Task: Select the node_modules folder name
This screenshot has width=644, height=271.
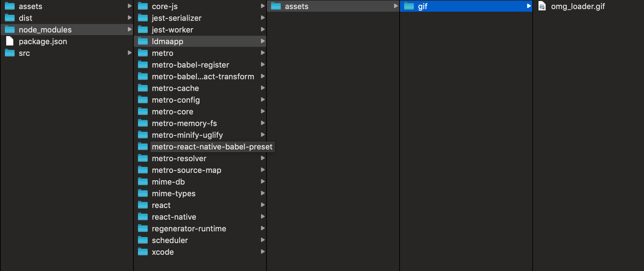Action: (45, 30)
